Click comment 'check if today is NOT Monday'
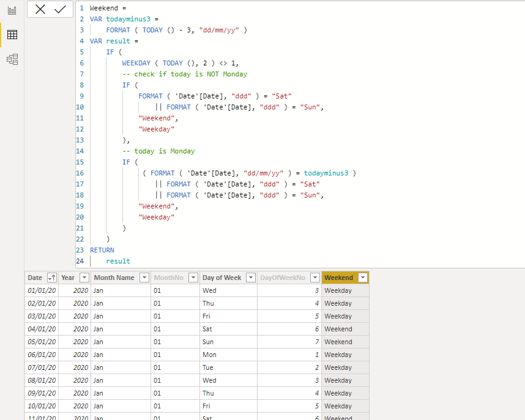The width and height of the screenshot is (525, 420). click(x=185, y=75)
